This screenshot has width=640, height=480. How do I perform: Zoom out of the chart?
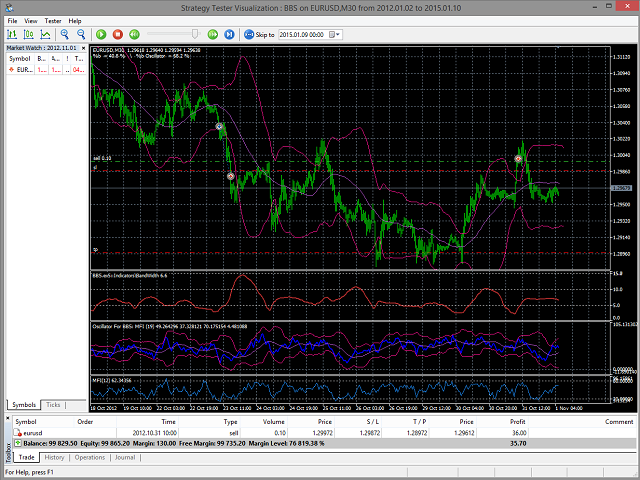click(x=81, y=34)
